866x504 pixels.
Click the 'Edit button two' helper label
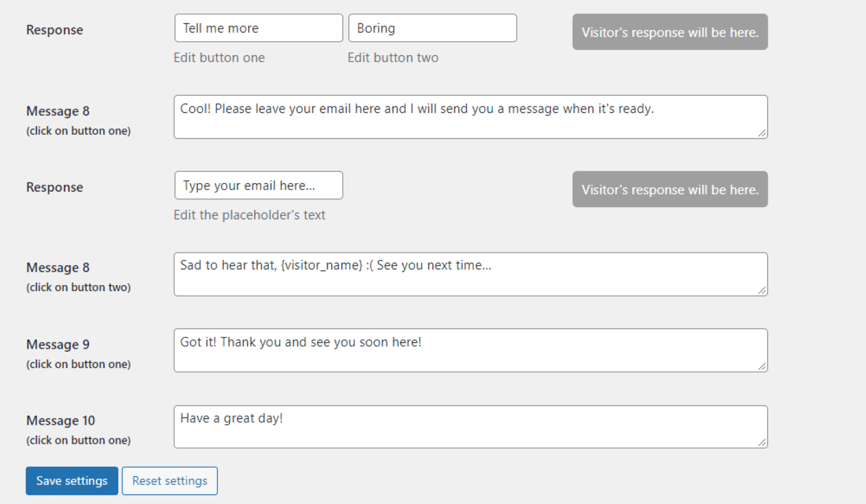point(393,58)
